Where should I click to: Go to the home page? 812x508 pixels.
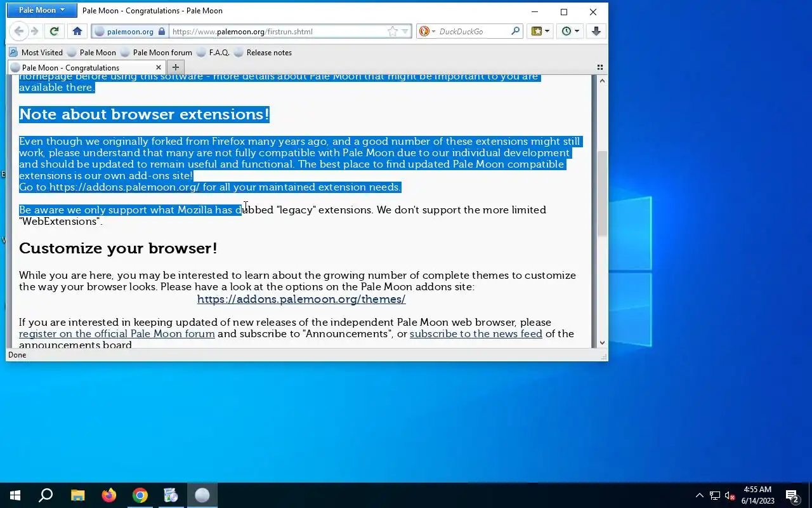tap(77, 31)
